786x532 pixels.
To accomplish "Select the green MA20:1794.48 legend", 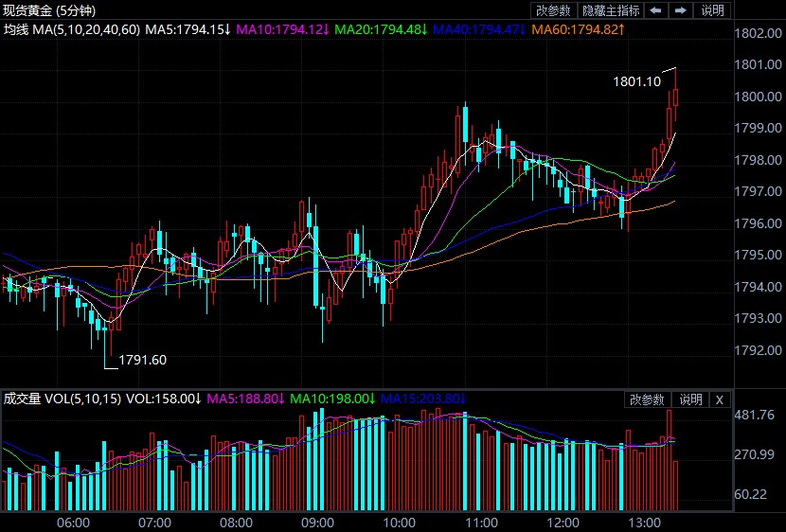I will coord(381,29).
